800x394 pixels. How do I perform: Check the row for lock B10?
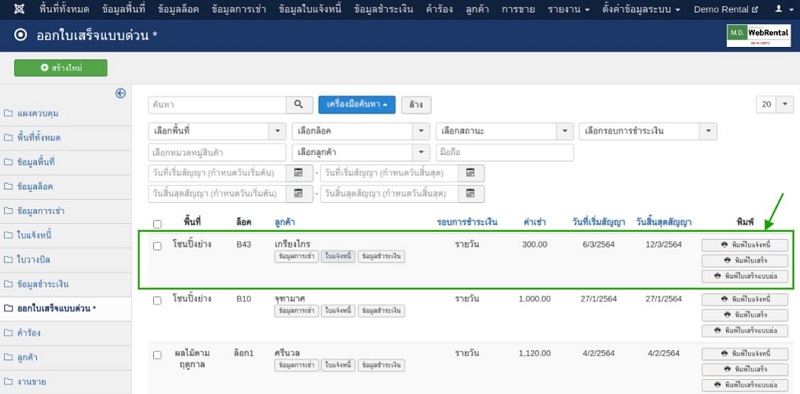pos(157,301)
